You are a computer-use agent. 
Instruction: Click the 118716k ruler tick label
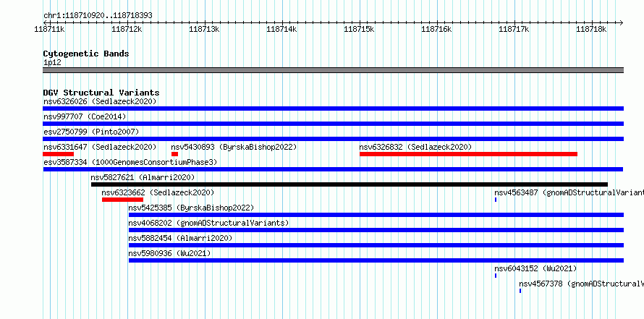pos(436,29)
